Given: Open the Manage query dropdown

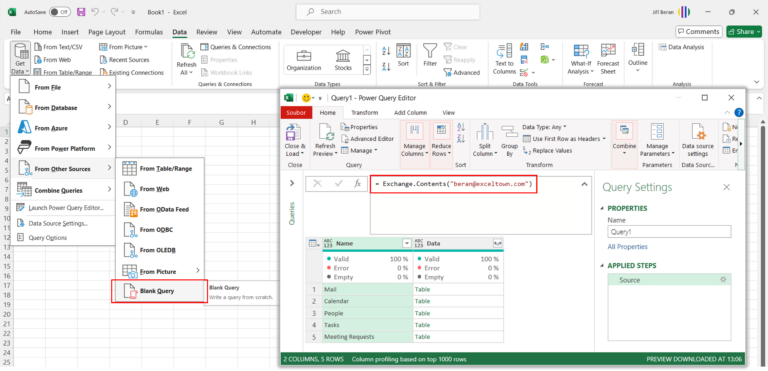Looking at the screenshot, I should click(360, 150).
